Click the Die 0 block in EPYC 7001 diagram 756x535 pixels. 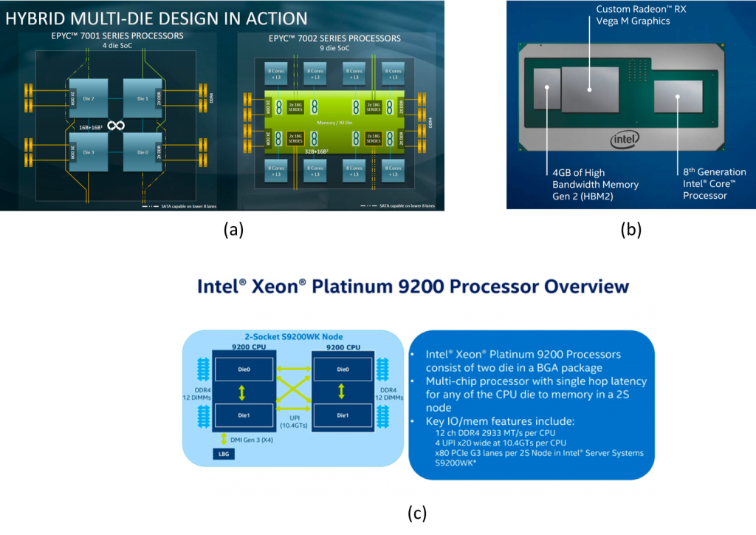(142, 152)
